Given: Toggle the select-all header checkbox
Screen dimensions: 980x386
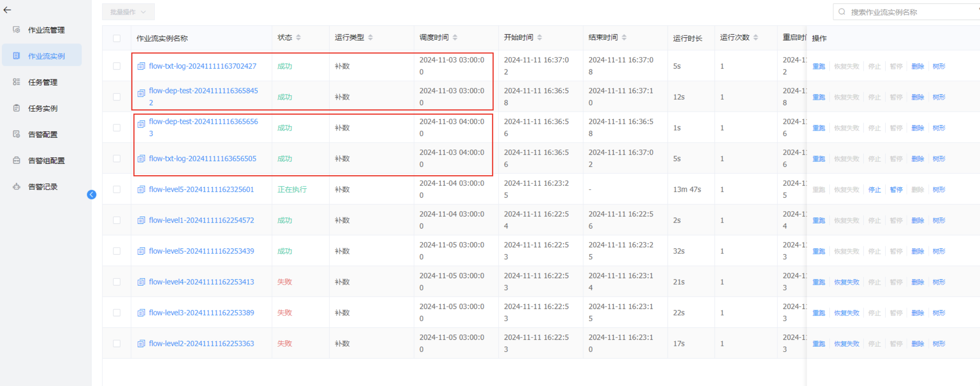Looking at the screenshot, I should tap(117, 38).
